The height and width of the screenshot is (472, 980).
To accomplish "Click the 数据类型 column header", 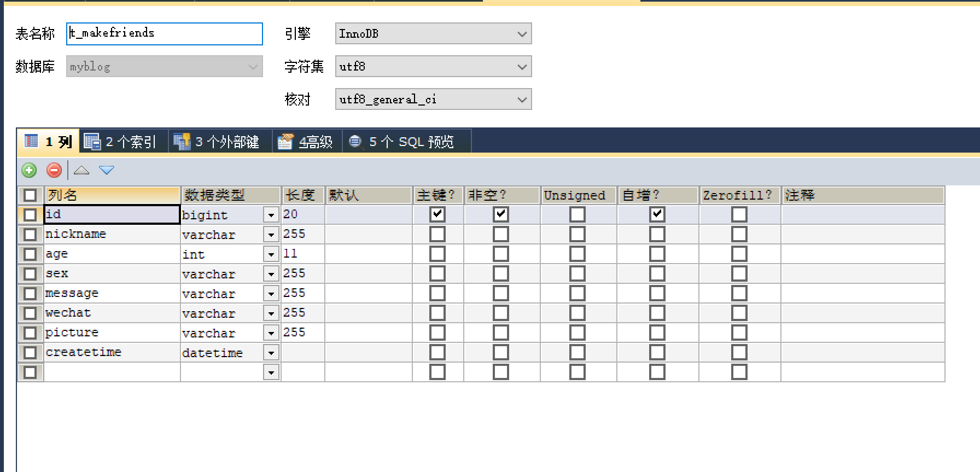I will (231, 195).
